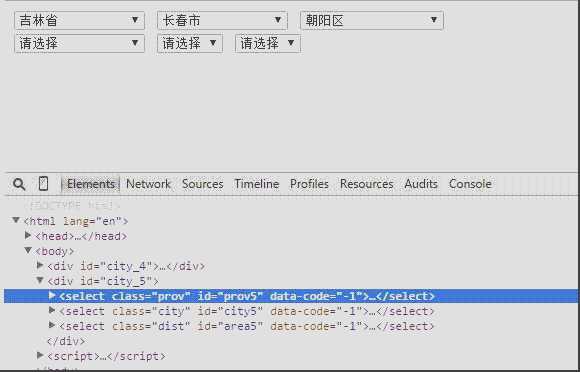
Task: Open the 长春市 city dropdown
Action: tap(222, 20)
